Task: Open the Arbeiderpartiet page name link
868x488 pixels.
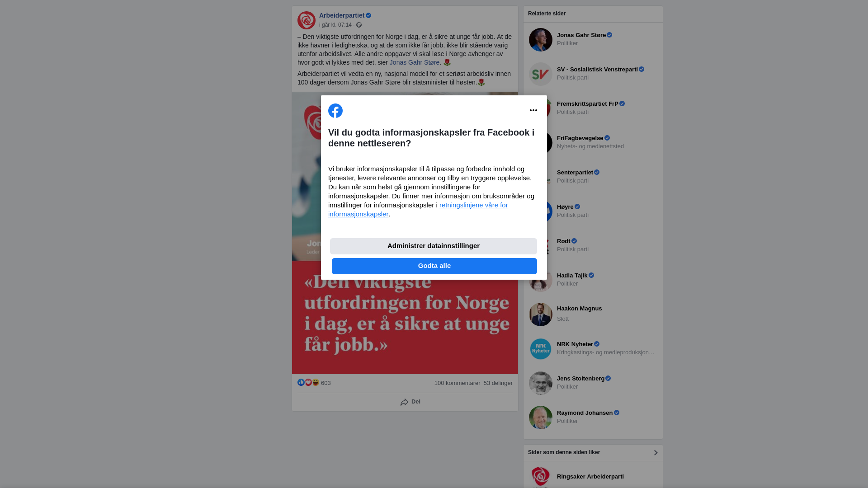Action: coord(342,15)
